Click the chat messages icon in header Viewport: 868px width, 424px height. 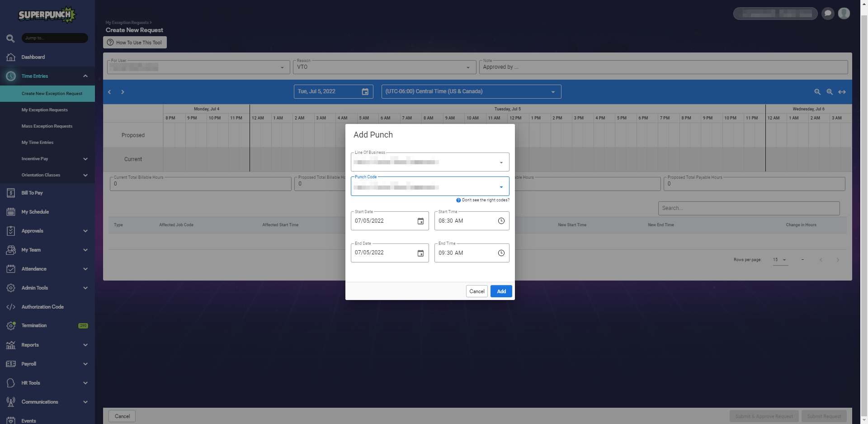click(828, 14)
